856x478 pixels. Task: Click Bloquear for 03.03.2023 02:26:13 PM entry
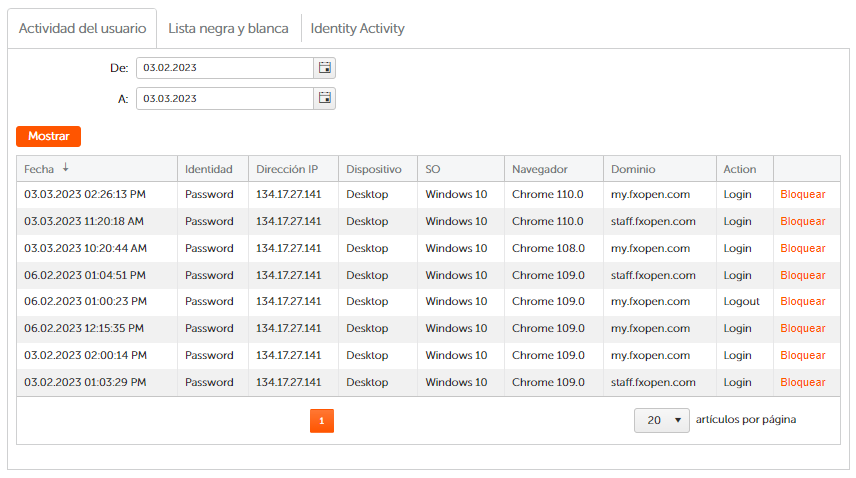coord(802,194)
